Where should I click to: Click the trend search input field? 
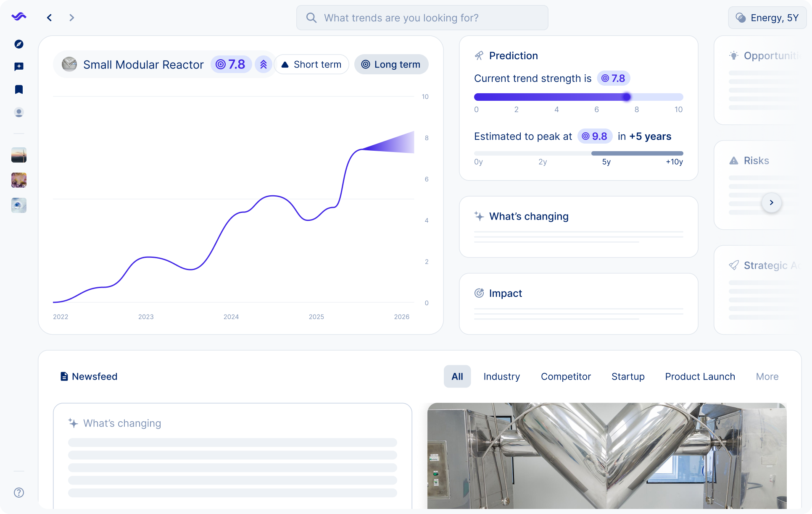coord(422,18)
